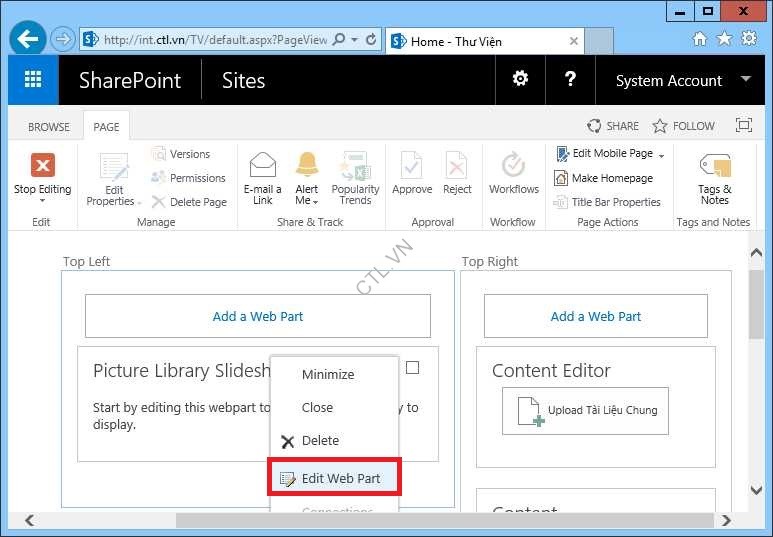Open the SharePoint app launcher grid
This screenshot has height=537, width=773.
(x=33, y=80)
